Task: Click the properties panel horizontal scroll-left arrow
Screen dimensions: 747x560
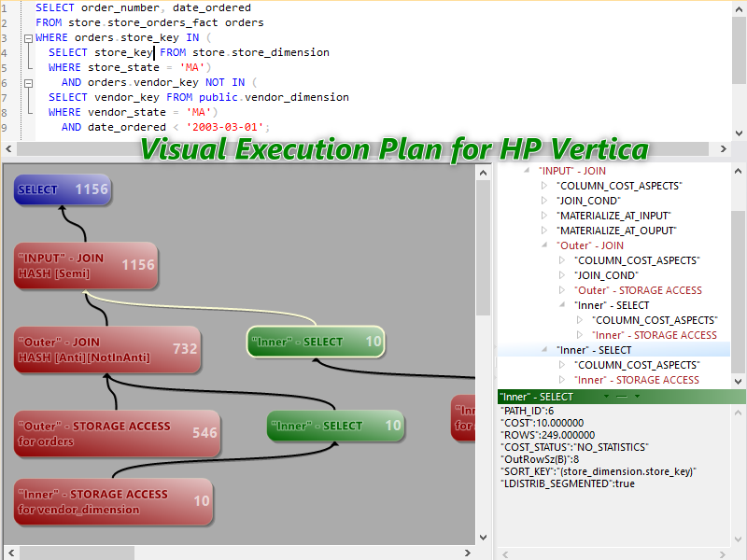Action: pos(505,553)
